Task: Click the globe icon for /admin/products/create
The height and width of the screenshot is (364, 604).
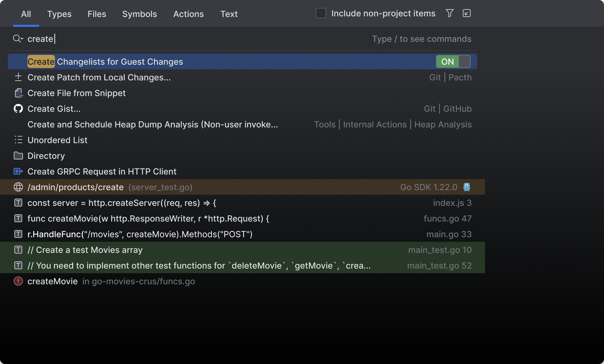Action: tap(18, 187)
